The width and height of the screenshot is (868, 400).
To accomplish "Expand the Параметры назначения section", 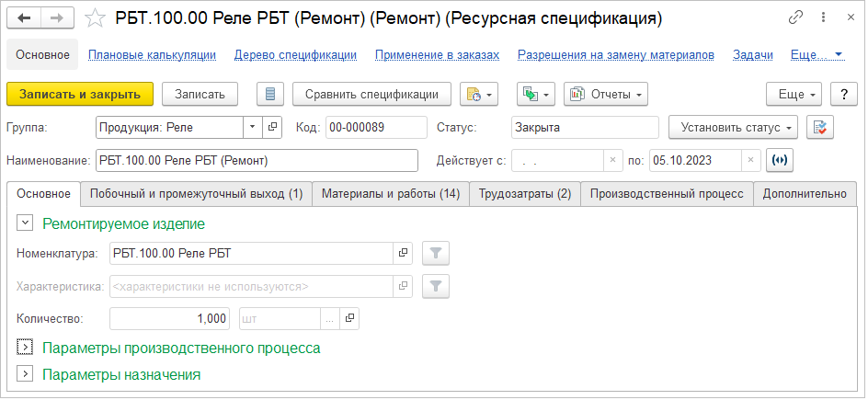I will pos(26,374).
